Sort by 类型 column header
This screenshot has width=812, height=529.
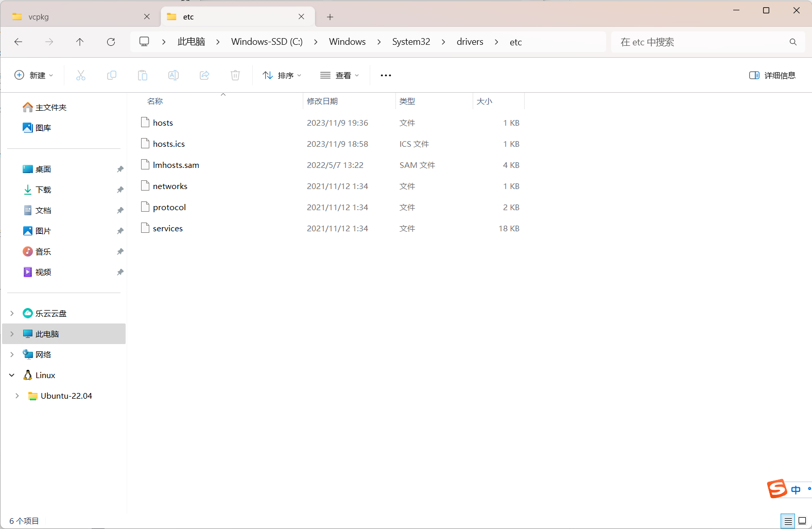pos(434,101)
